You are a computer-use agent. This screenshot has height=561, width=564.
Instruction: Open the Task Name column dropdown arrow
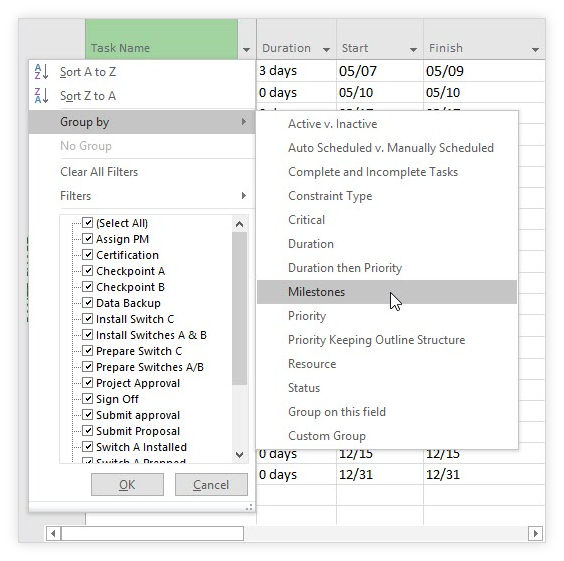246,50
